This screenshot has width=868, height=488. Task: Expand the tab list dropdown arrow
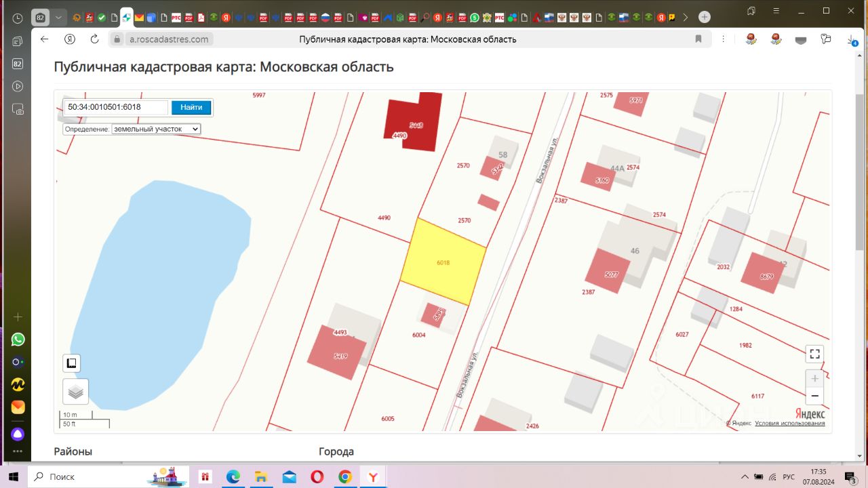[x=59, y=17]
